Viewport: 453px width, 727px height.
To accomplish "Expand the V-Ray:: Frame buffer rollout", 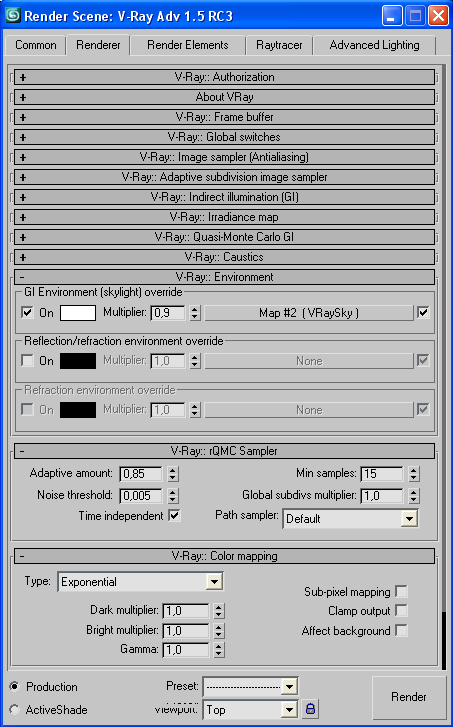I will click(x=224, y=117).
